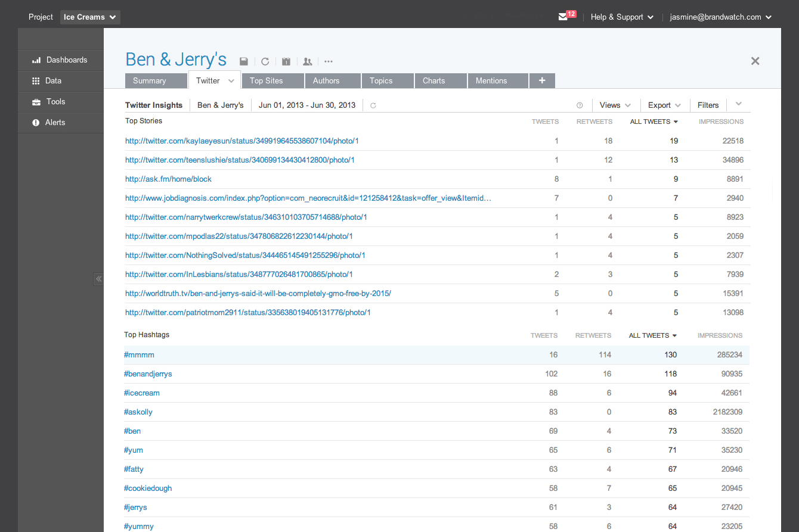Open the InLesbians status photo link

[x=239, y=275]
